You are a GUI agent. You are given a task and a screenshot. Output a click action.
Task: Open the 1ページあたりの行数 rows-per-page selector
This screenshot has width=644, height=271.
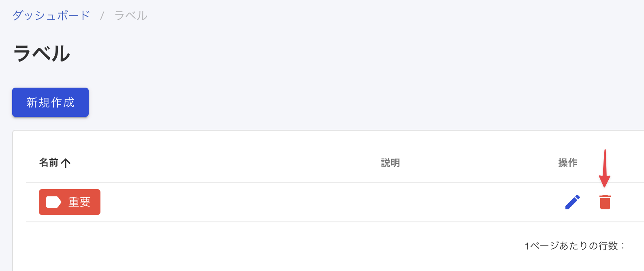coord(575,246)
